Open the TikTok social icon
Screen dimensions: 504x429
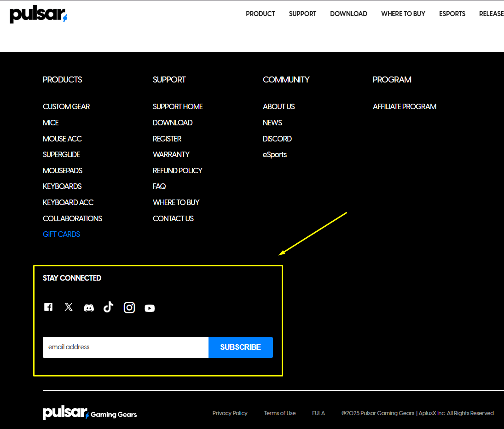point(108,307)
